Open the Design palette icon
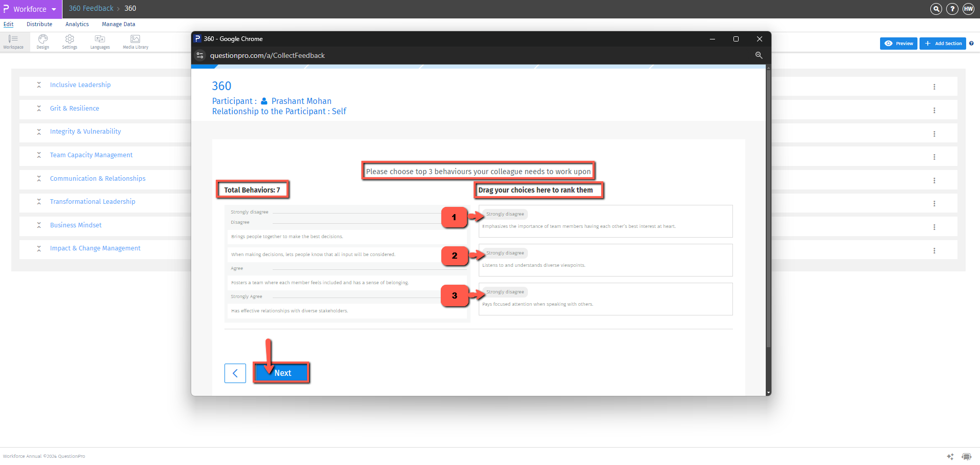 point(43,42)
